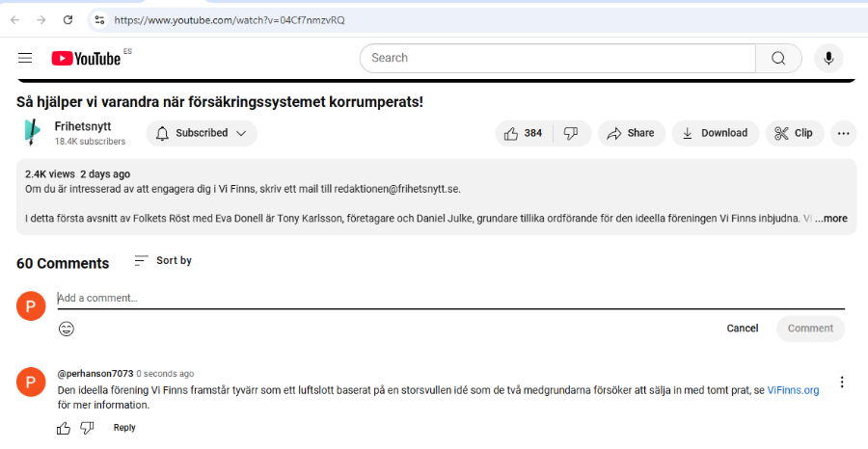Click the magnifying glass search button

[x=777, y=58]
